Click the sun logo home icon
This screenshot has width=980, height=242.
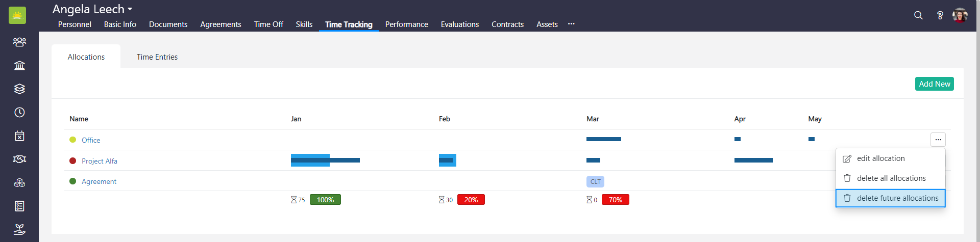(17, 15)
